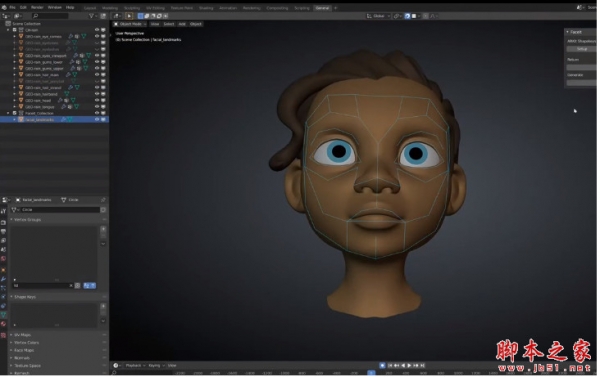Expand the UV Maps panel
This screenshot has height=377, width=600.
click(22, 336)
